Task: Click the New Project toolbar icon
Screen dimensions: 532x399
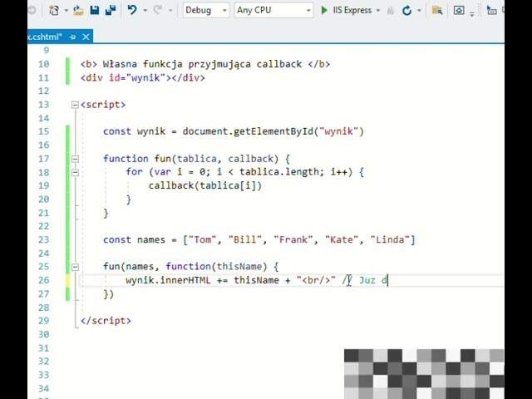Action: click(54, 11)
